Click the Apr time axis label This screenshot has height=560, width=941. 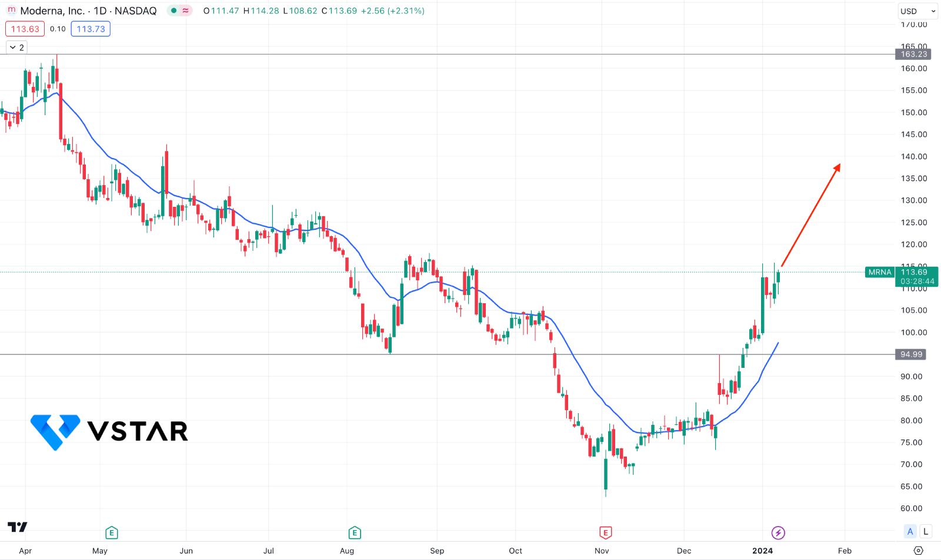tap(25, 551)
